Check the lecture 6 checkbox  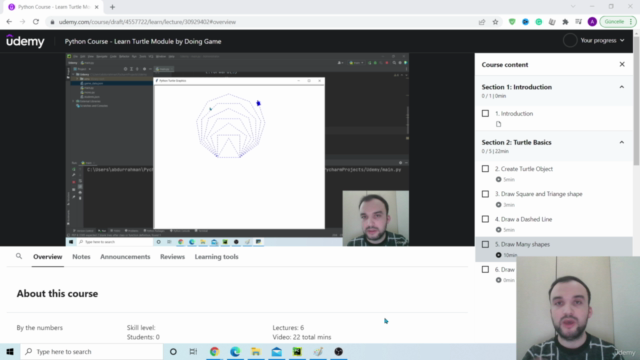(485, 269)
